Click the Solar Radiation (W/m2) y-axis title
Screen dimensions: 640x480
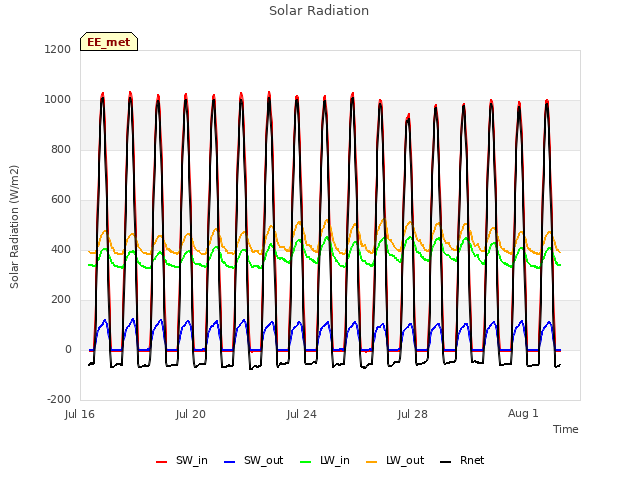pyautogui.click(x=14, y=227)
